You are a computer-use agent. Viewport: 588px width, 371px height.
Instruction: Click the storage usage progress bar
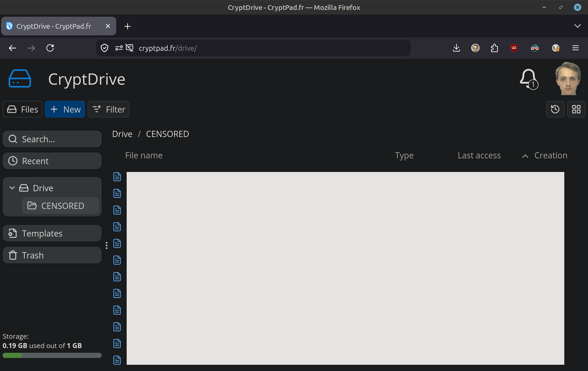52,355
